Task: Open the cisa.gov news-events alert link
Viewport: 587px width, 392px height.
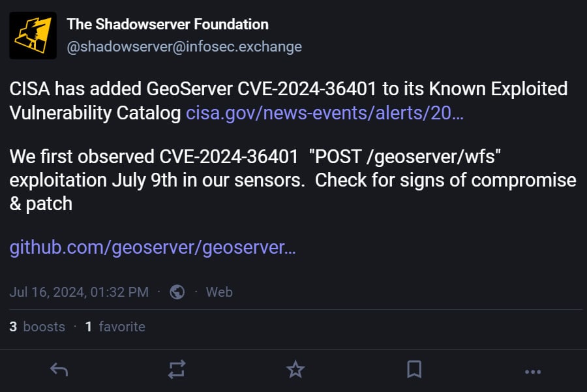Action: pos(325,113)
